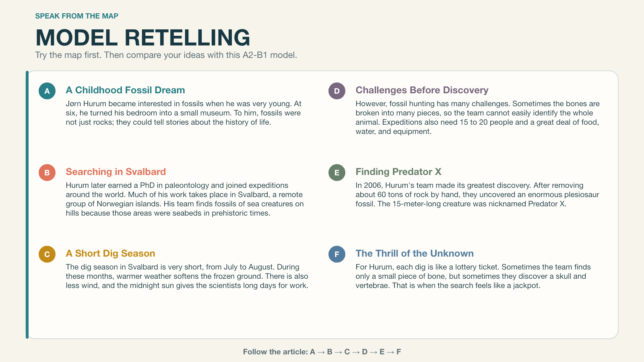Click the purple circle labeled D
Screen dimensions: 644x362
click(x=337, y=91)
